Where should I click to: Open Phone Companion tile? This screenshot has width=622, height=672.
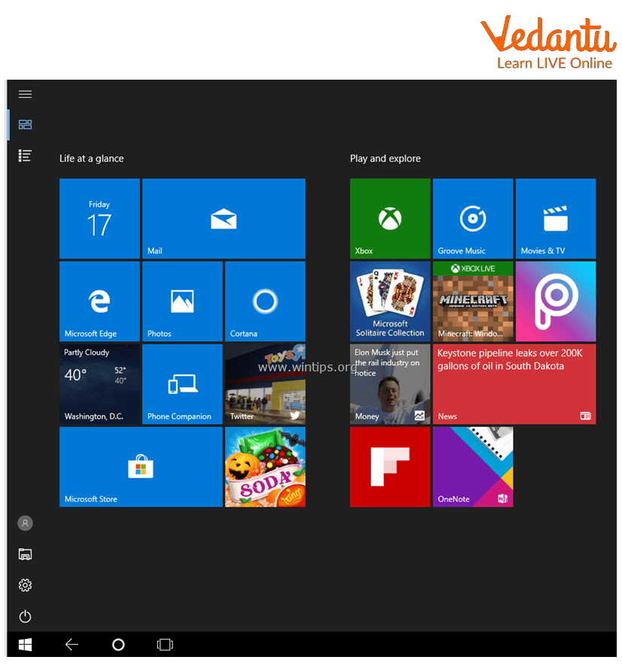click(x=182, y=384)
